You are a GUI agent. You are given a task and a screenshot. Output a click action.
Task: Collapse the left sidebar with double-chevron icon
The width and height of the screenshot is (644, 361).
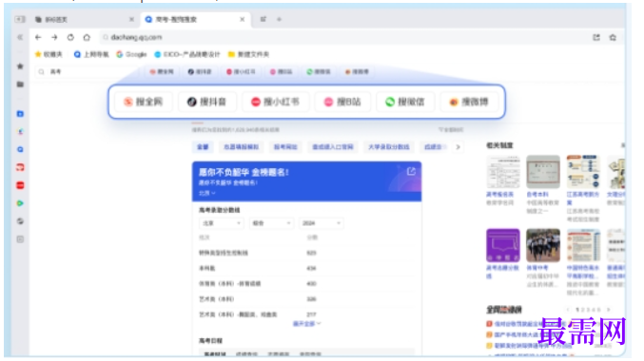point(20,37)
